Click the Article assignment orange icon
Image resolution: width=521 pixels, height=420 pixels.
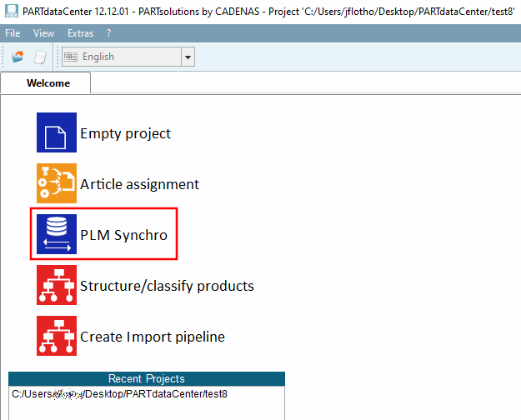57,183
